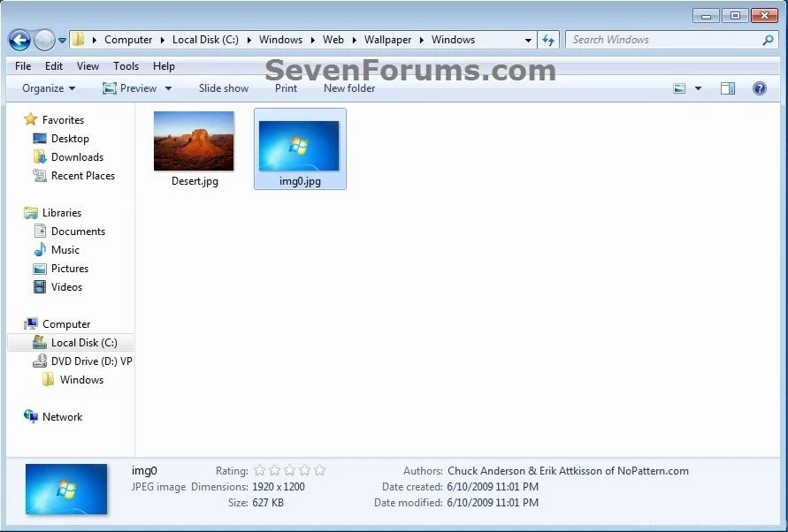The image size is (788, 532).
Task: Open the Music library
Action: click(65, 250)
